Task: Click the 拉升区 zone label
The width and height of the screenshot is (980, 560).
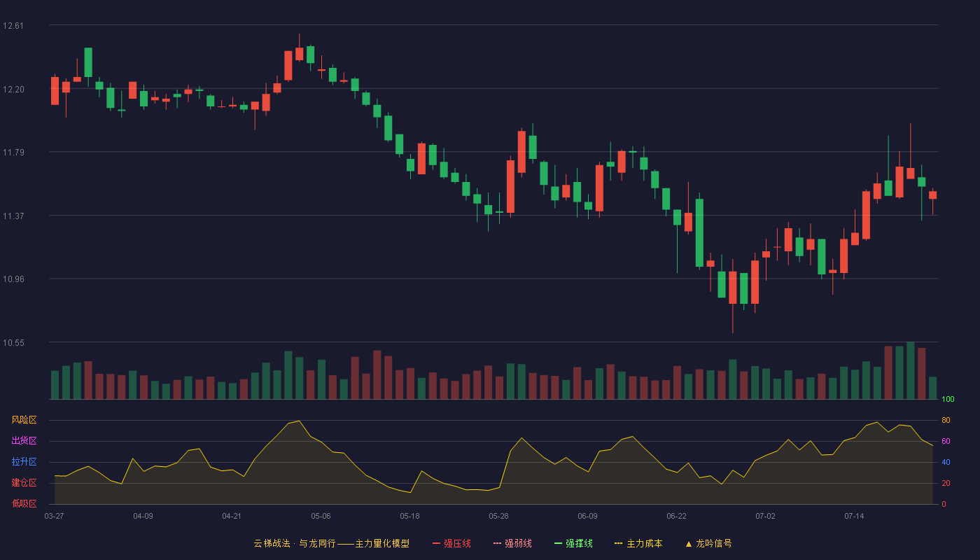Action: [24, 462]
